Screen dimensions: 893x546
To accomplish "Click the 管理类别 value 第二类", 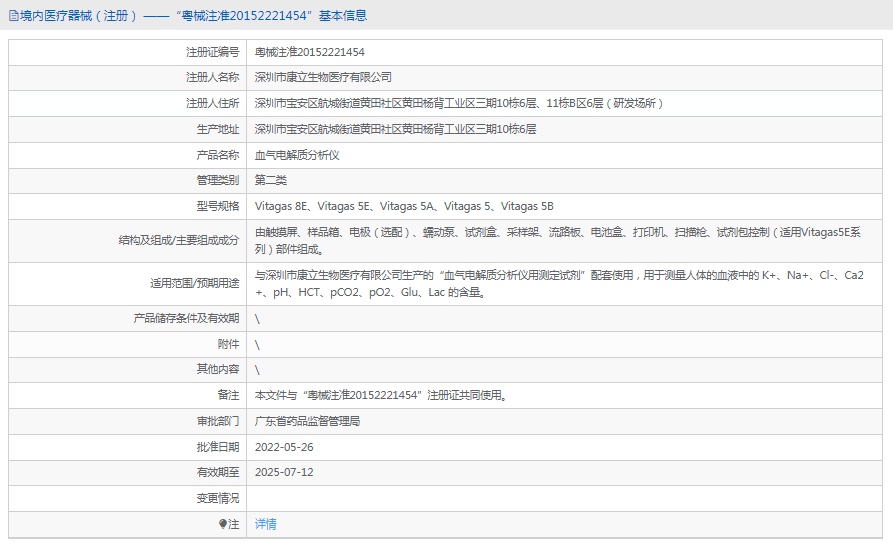I will [271, 180].
